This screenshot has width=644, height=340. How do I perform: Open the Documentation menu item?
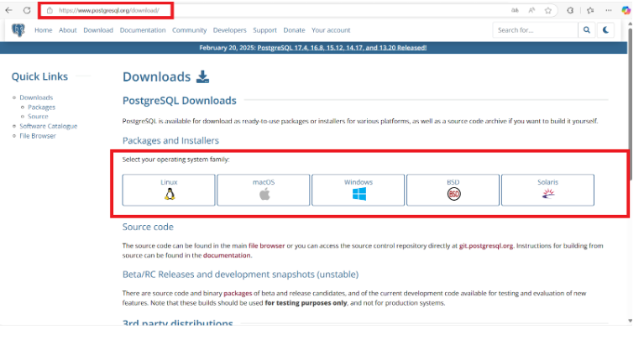[x=143, y=30]
